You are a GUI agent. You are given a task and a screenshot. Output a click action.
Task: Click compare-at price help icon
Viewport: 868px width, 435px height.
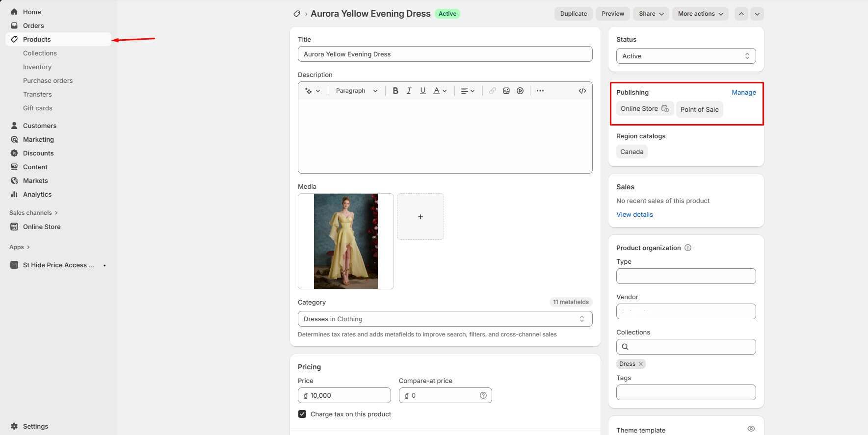pyautogui.click(x=483, y=395)
